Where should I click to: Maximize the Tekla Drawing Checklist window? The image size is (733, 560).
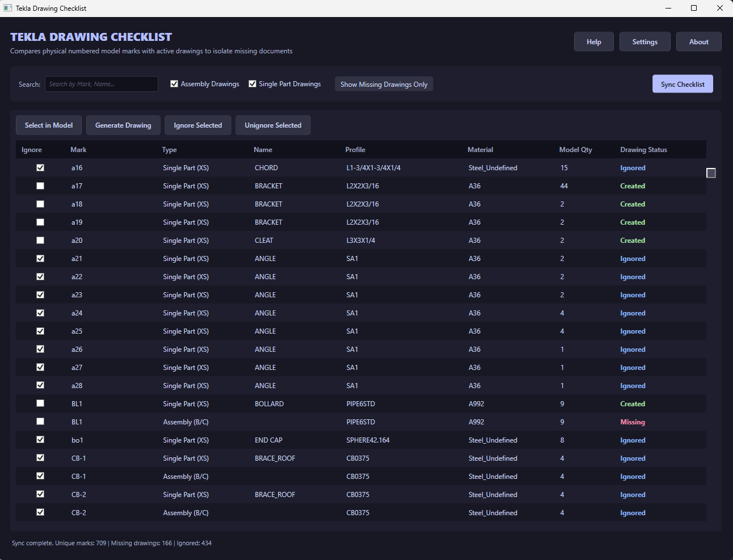pyautogui.click(x=694, y=8)
